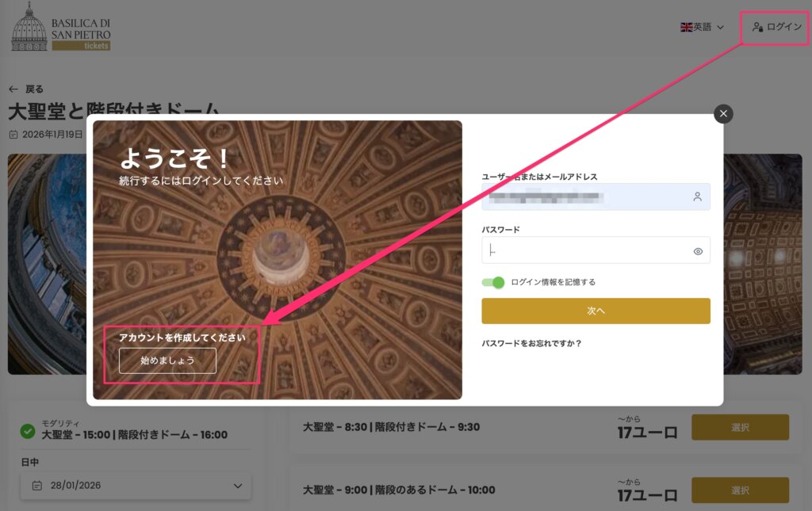Click the UK flag language icon
812x511 pixels.
pos(687,27)
